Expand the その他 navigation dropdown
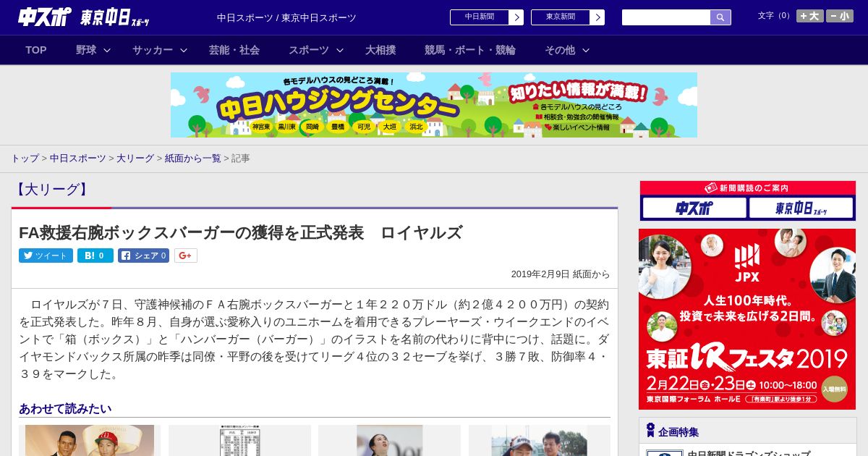Viewport: 868px width, 456px height. coord(567,50)
